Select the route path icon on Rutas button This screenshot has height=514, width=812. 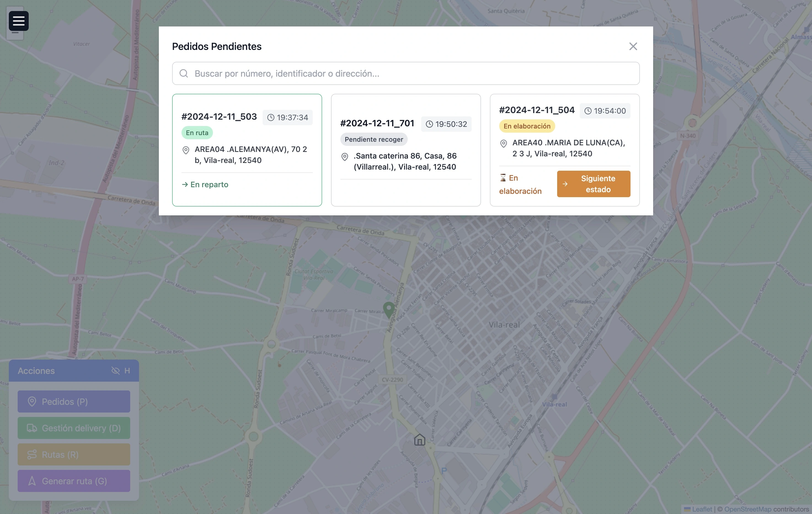[31, 454]
